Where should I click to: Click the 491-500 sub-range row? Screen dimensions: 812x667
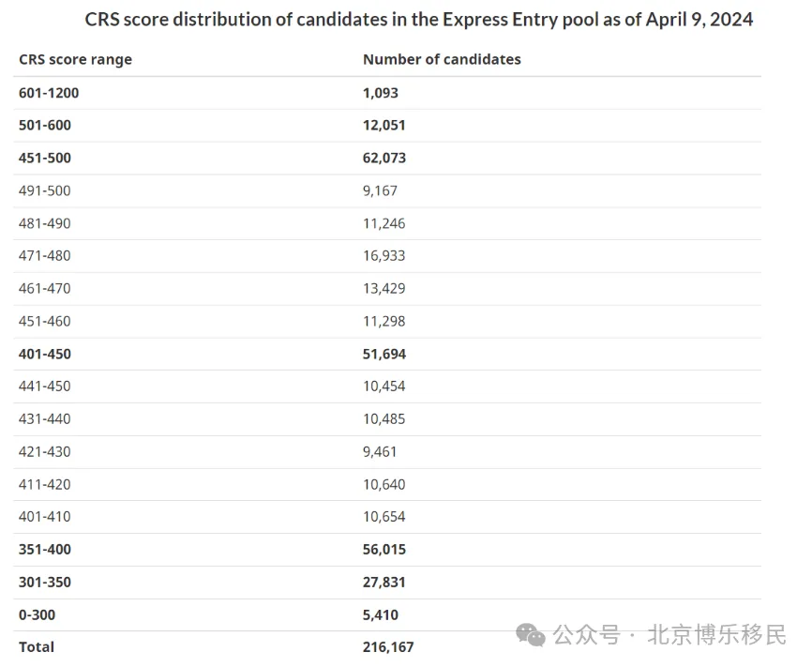[x=387, y=190]
